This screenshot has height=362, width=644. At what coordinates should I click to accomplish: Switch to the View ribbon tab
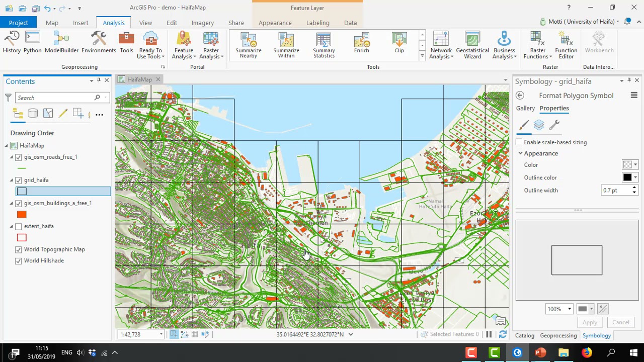click(x=145, y=23)
